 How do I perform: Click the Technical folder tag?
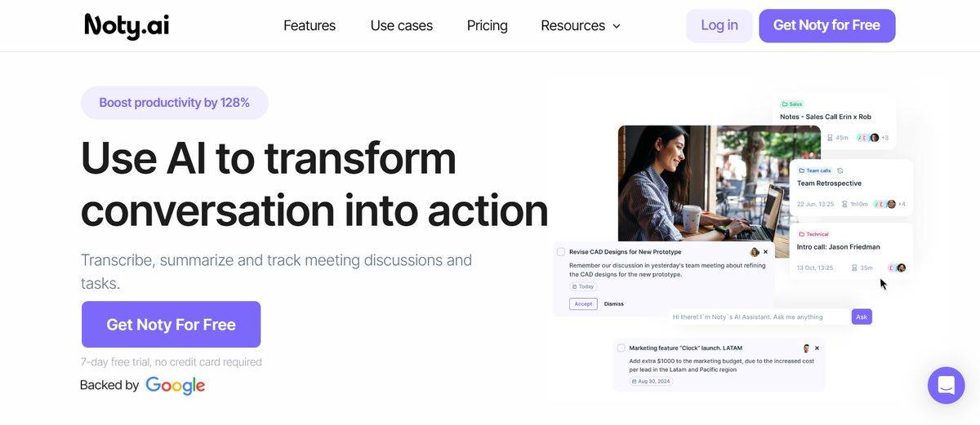pyautogui.click(x=813, y=234)
